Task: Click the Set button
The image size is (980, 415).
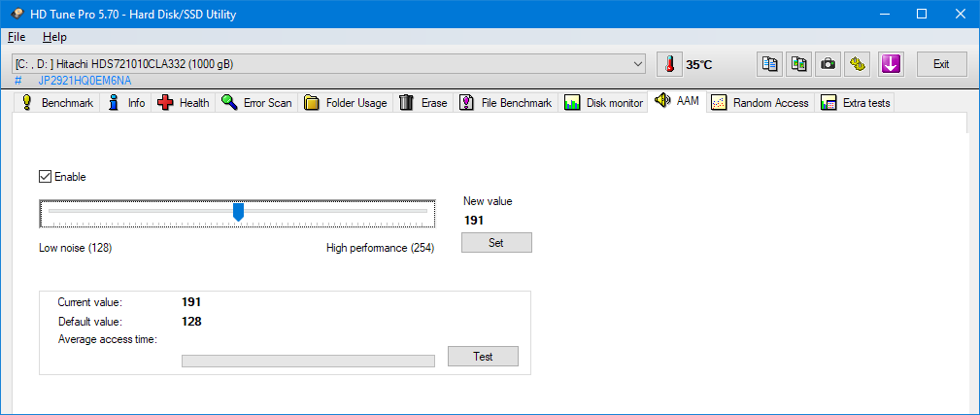Action: tap(496, 243)
